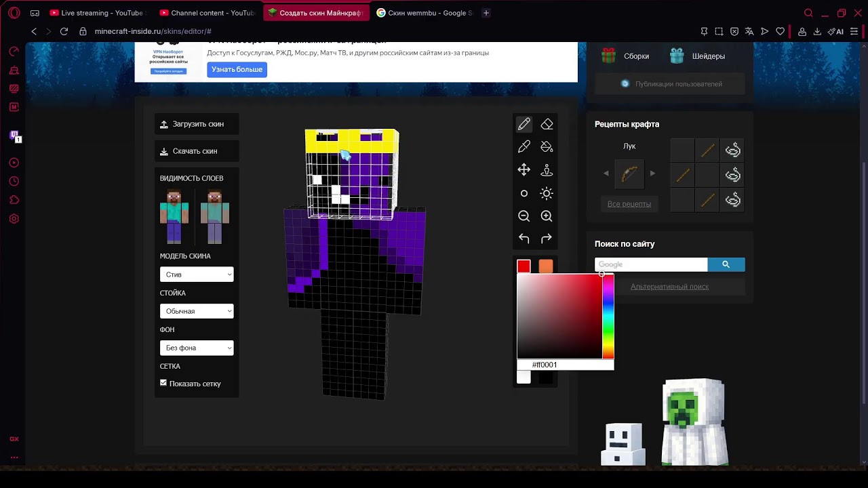Show the next crafting recipe arrow
The width and height of the screenshot is (868, 488).
(652, 174)
